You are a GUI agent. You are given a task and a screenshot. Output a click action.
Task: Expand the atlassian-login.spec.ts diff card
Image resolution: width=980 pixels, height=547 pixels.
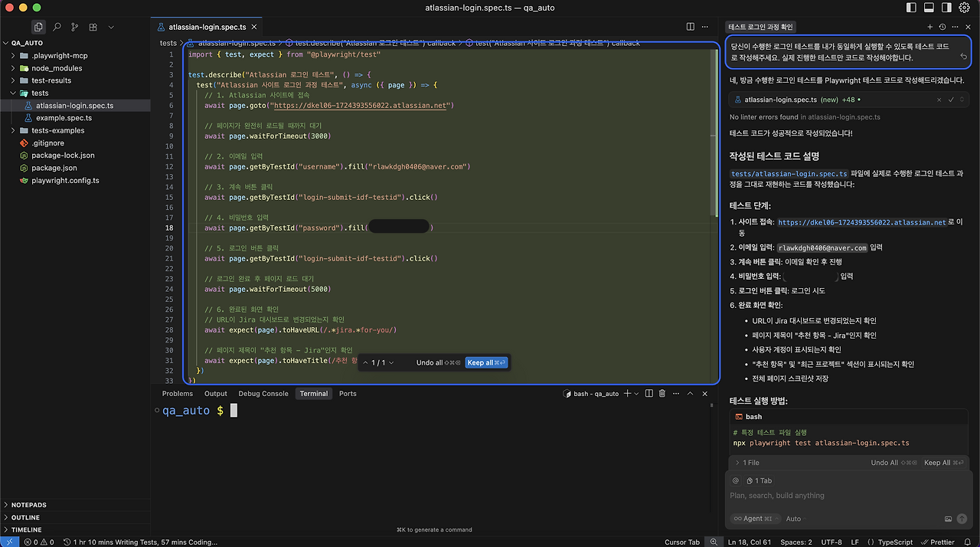coord(963,100)
